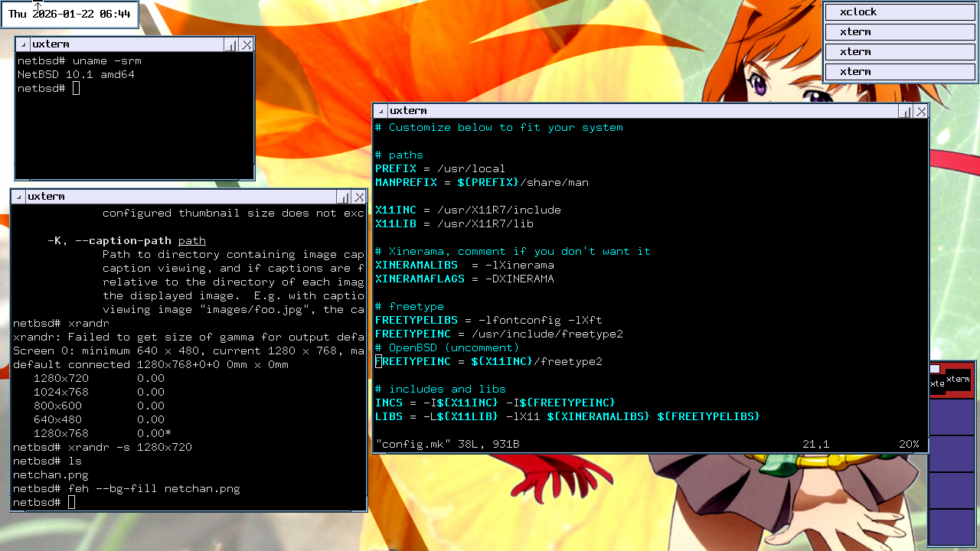
Task: Click the 'NetBSD 10.1 amd64' output line
Action: coord(77,75)
